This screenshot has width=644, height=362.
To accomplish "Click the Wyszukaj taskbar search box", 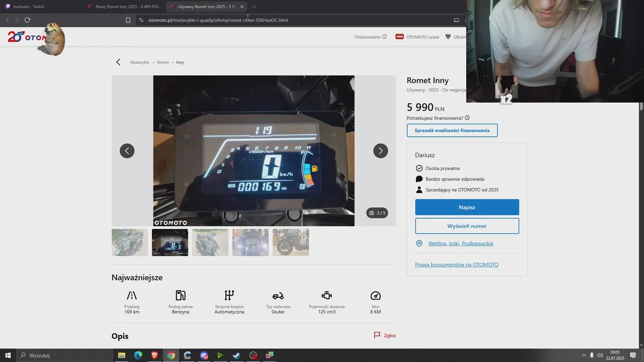I will click(x=64, y=355).
